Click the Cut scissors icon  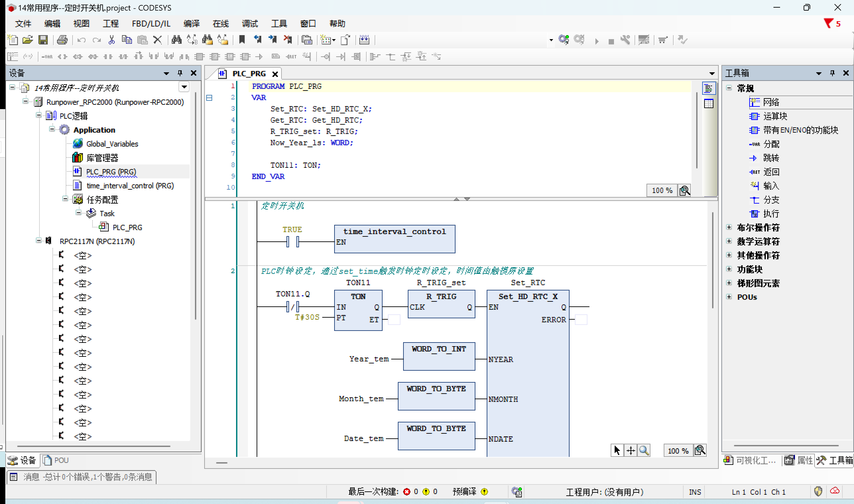[111, 40]
